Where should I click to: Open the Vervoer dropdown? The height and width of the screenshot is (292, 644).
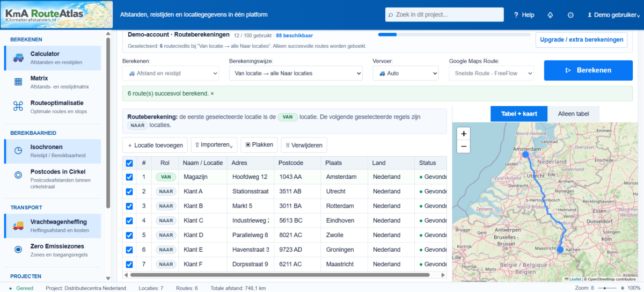407,73
